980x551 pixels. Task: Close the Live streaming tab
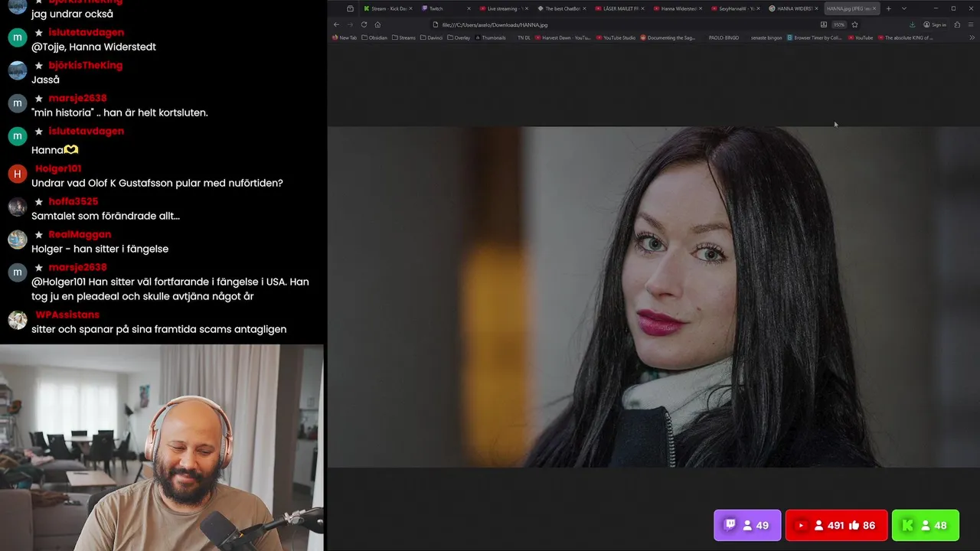[526, 8]
